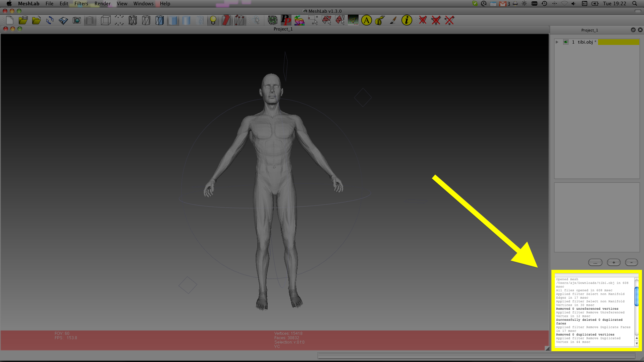Enable Wireframe render mode icon

[132, 20]
